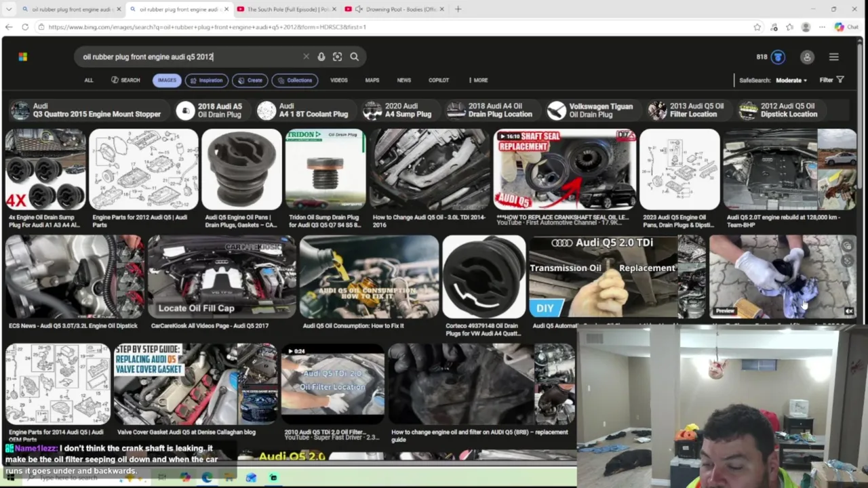The image size is (868, 488).
Task: Open 2023 Audi Q5 Engine Oil Pans link
Action: pyautogui.click(x=679, y=221)
